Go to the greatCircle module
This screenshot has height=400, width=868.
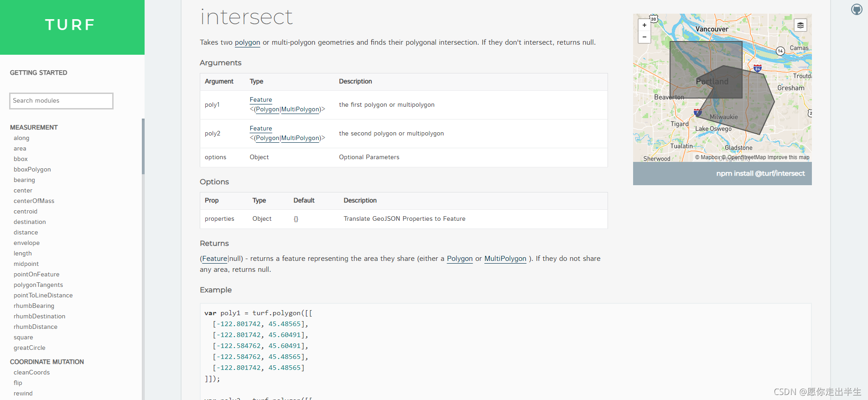(x=30, y=348)
